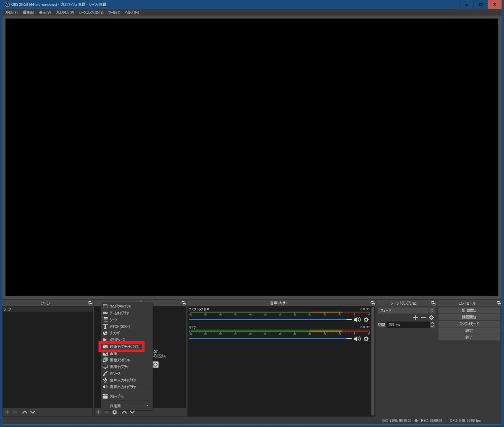The image size is (504, 427).
Task: Open the 編集(E) menu
Action: pyautogui.click(x=28, y=13)
